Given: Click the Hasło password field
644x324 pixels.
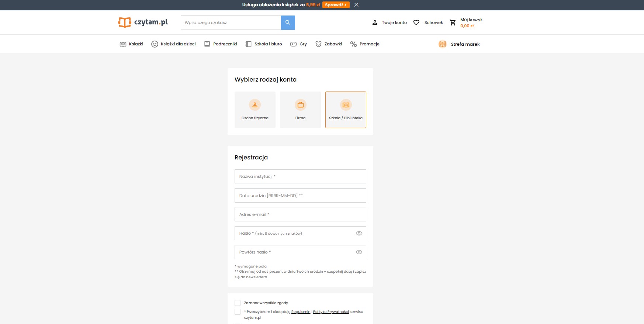Looking at the screenshot, I should [300, 233].
